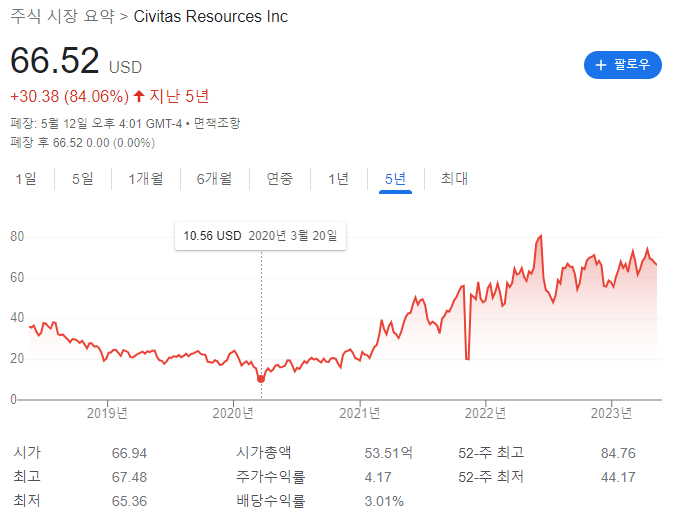Click the 2023년 axis label

click(611, 413)
